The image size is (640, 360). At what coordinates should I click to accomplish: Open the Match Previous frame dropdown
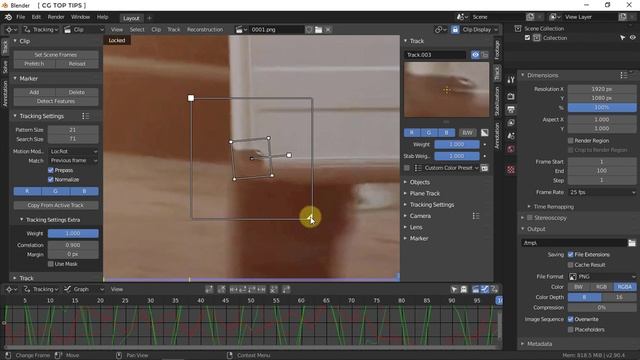point(73,160)
